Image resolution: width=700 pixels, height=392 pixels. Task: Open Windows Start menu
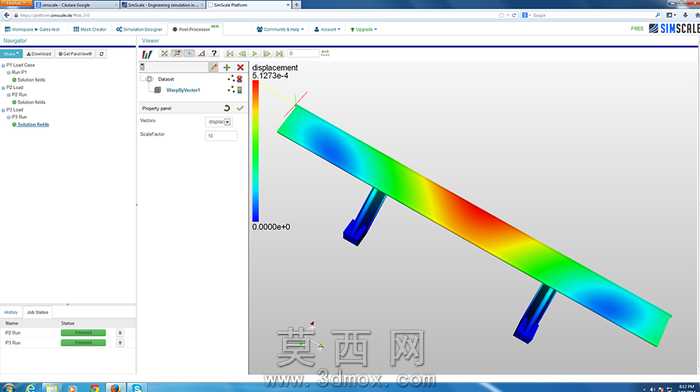pos(8,388)
